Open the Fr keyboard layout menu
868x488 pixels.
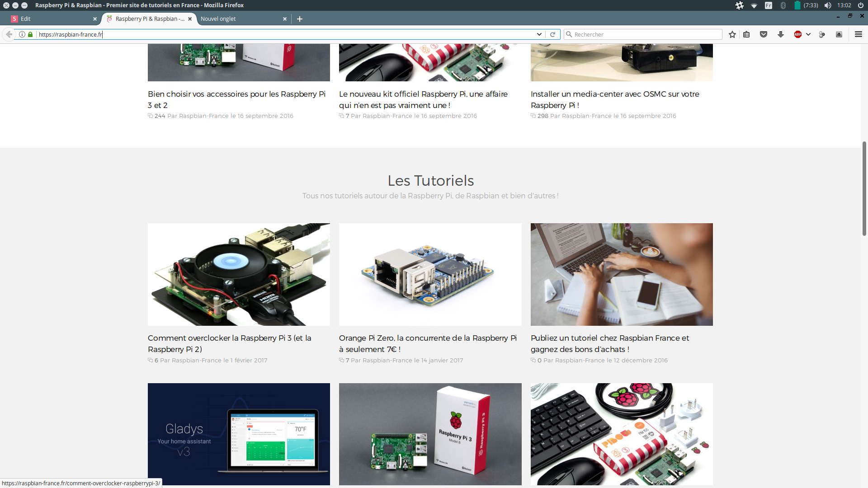click(x=769, y=5)
